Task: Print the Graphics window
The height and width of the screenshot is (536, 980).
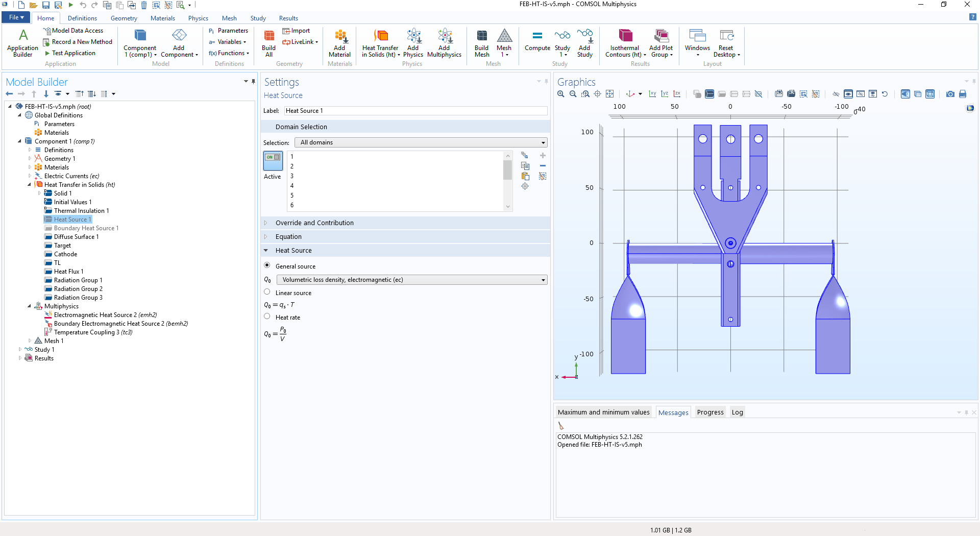Action: 963,94
